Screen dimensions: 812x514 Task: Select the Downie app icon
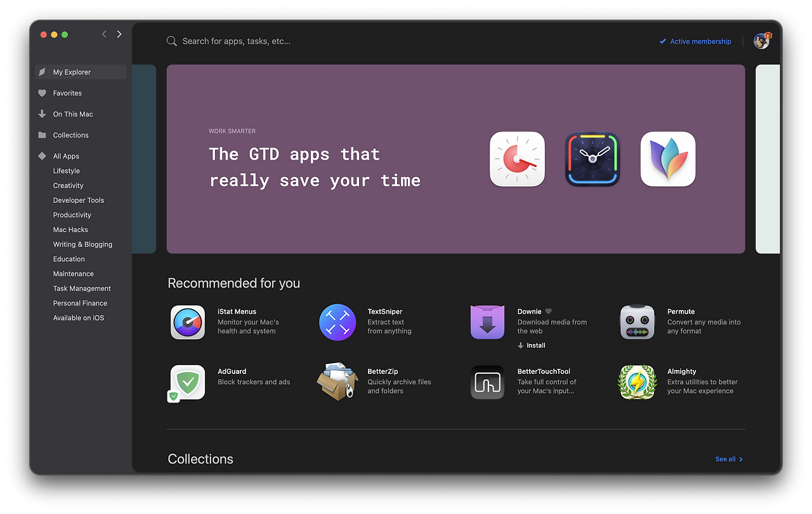point(487,323)
